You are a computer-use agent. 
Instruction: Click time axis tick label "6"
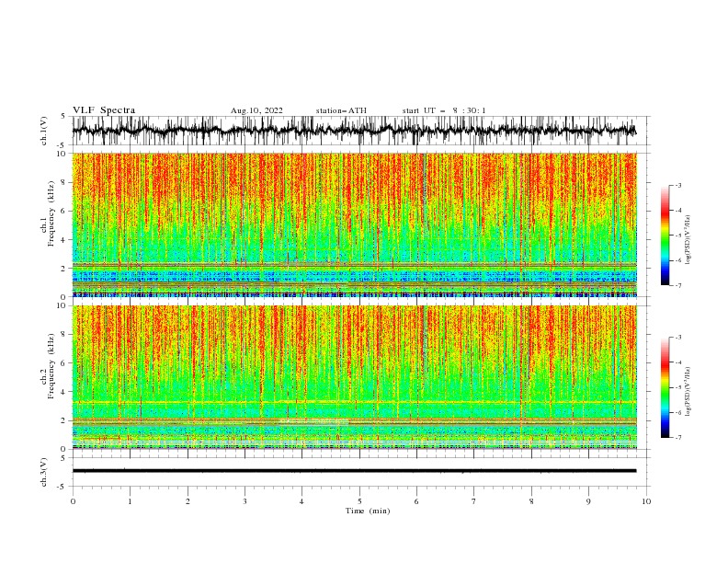416,501
